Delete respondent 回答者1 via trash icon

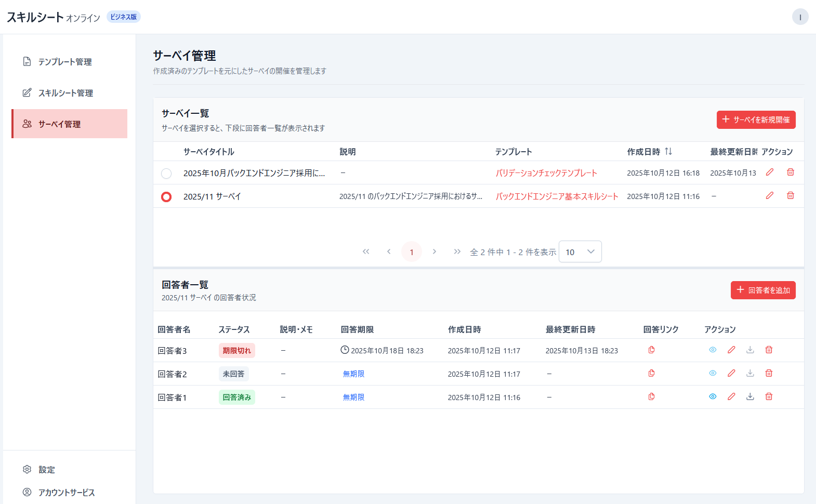(x=769, y=396)
